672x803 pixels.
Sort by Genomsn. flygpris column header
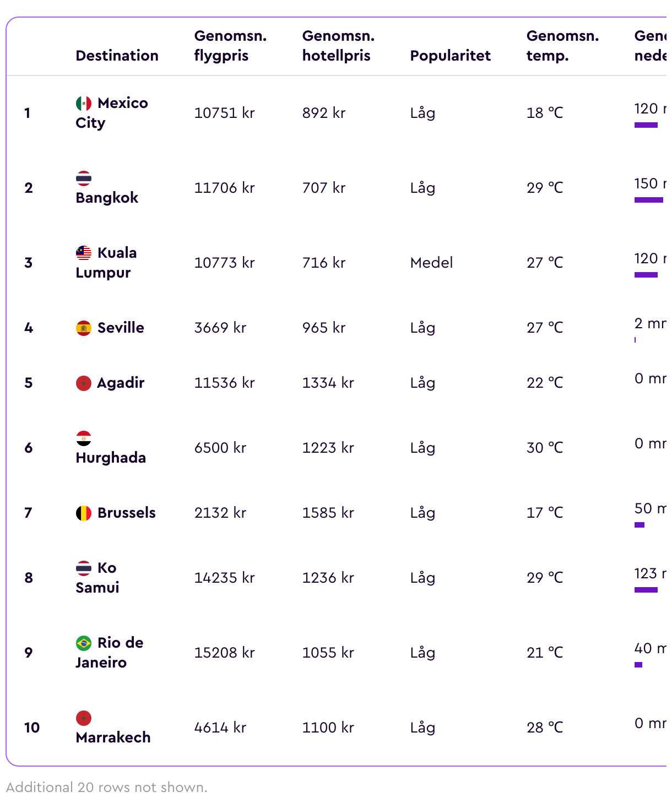point(230,46)
